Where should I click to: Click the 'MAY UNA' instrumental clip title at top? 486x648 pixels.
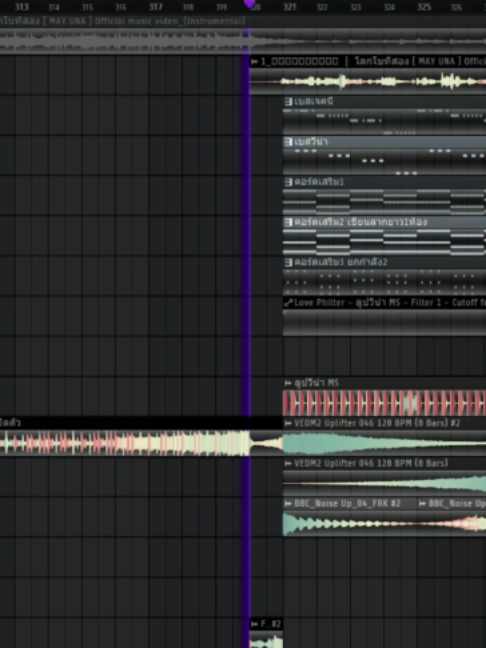point(122,21)
